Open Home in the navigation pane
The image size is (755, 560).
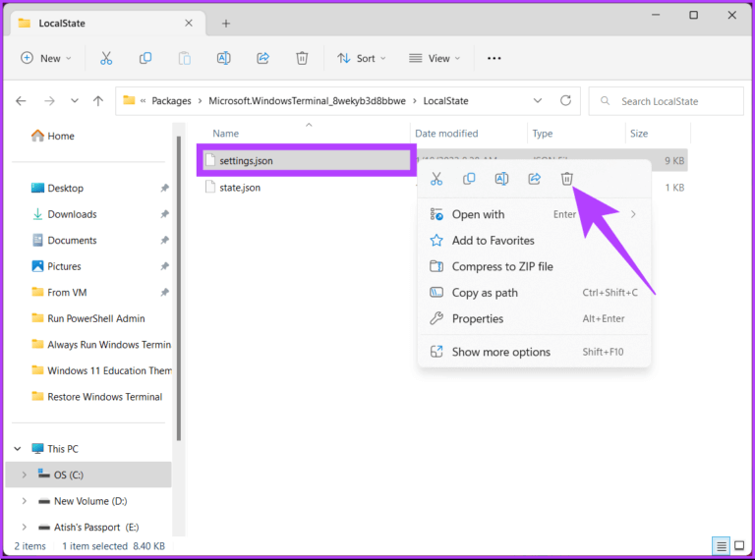(53, 137)
